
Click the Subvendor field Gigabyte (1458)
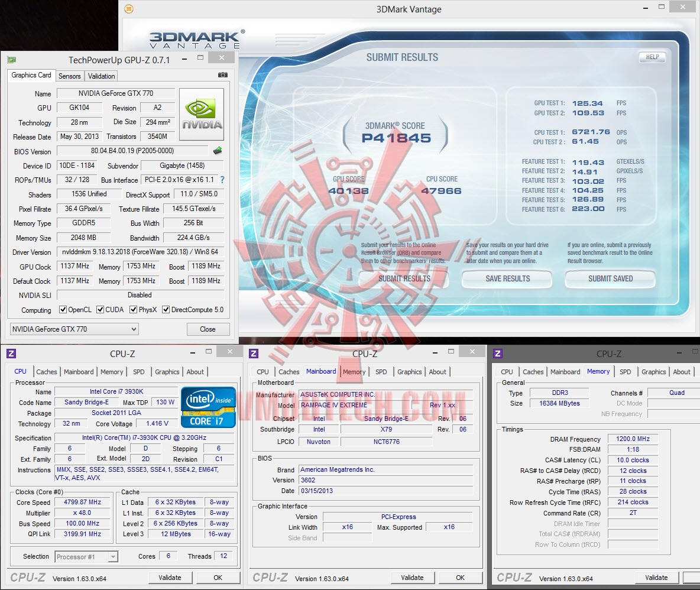point(182,166)
